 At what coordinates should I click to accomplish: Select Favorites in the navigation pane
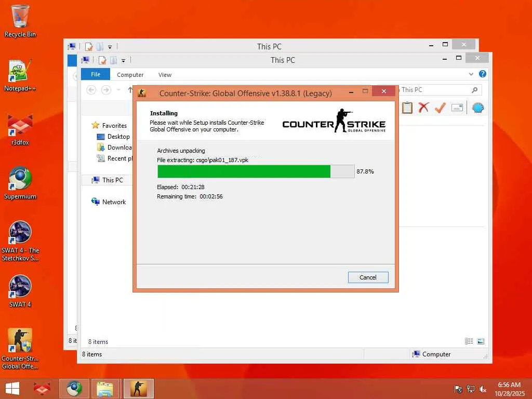(109, 126)
